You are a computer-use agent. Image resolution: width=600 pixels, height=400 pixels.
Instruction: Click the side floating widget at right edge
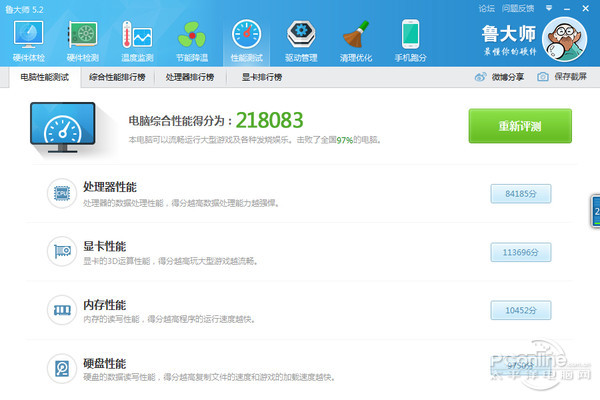595,211
